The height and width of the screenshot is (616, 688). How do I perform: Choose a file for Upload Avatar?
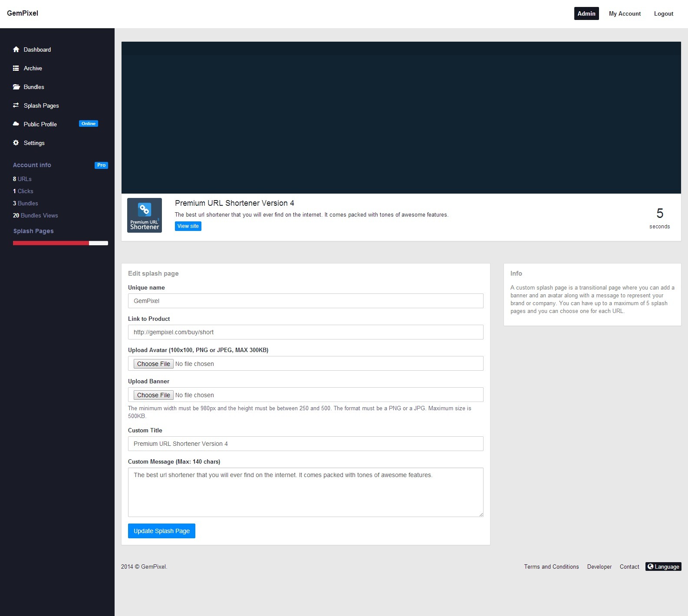(x=154, y=364)
